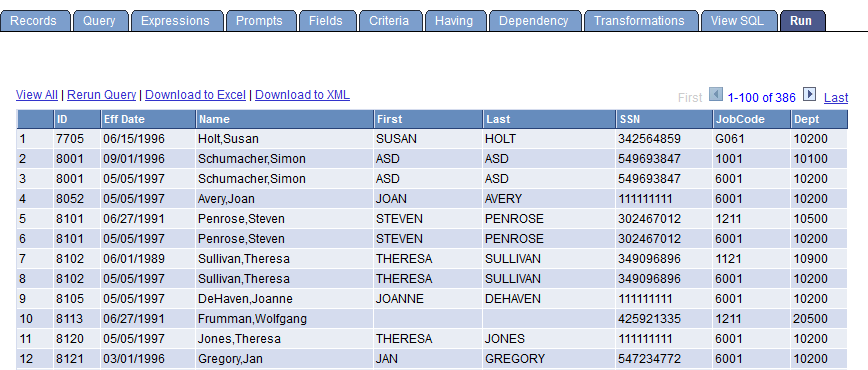Viewport: 868px width, 370px height.
Task: Jump to the Last page link
Action: coord(836,98)
